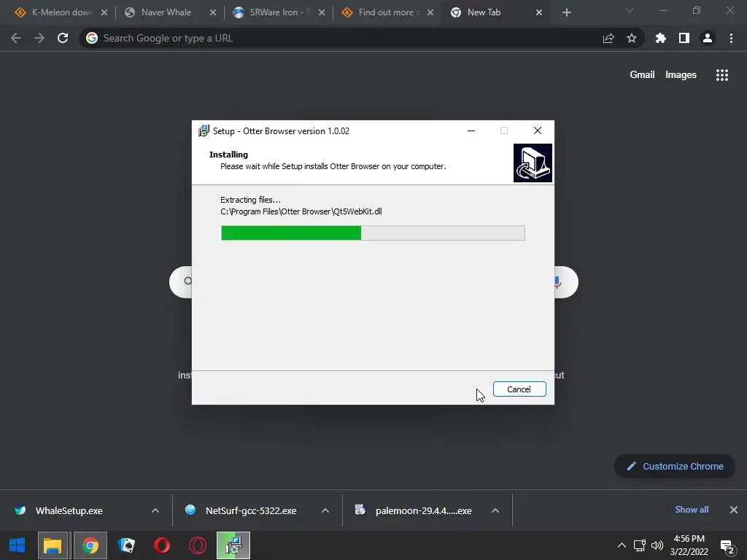Open the Setup installer taskbar icon
The width and height of the screenshot is (747, 560).
(233, 545)
